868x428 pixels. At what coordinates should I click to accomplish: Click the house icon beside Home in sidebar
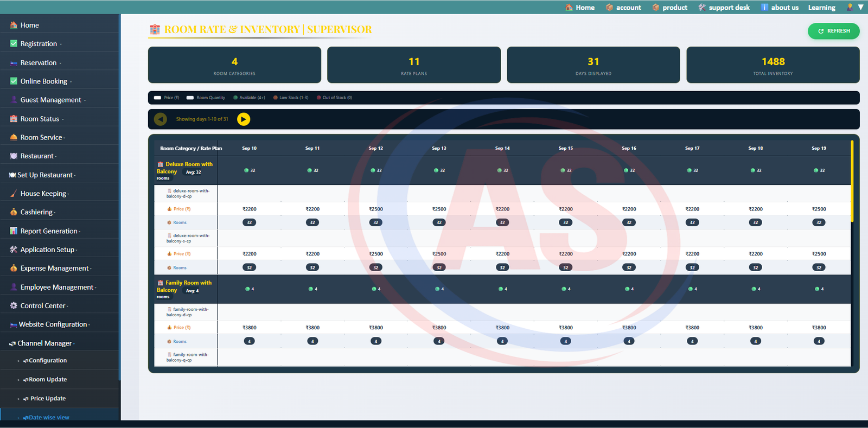click(x=14, y=25)
